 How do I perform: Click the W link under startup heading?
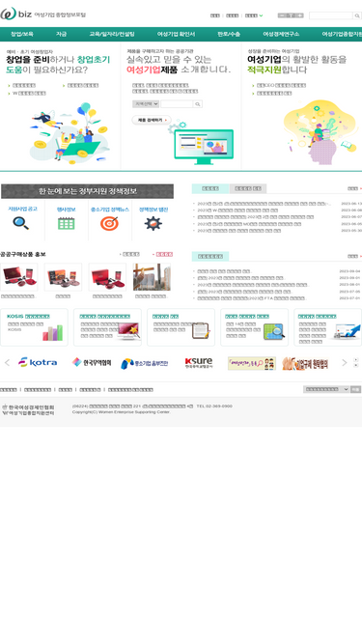29,94
